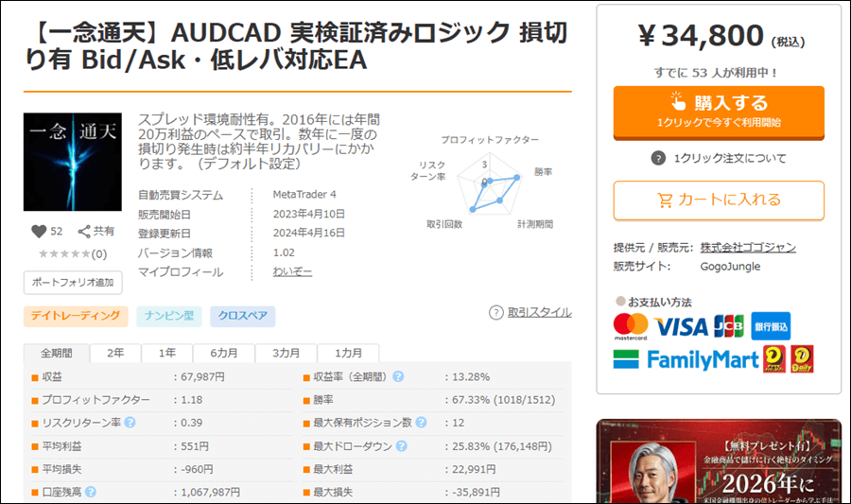Click the star rating row
The width and height of the screenshot is (851, 504).
tap(73, 254)
